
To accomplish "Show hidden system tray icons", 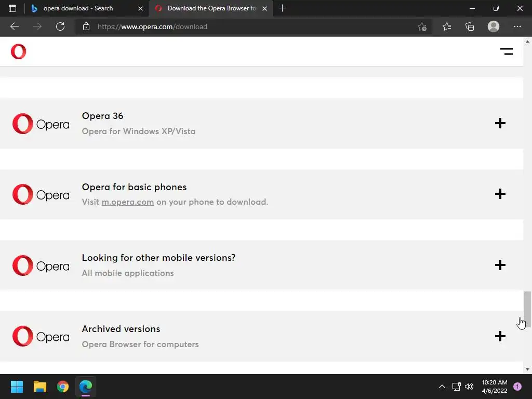I will tap(442, 387).
